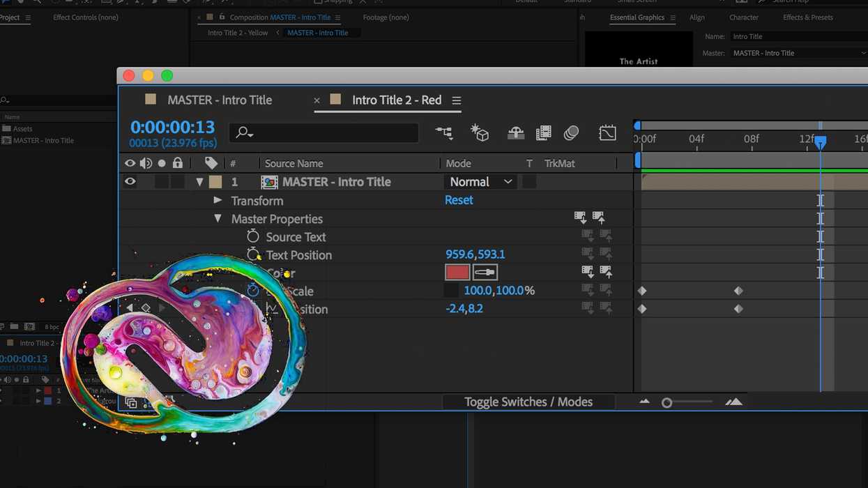Viewport: 868px width, 488px height.
Task: Open the red Color swatch picker
Action: [457, 273]
